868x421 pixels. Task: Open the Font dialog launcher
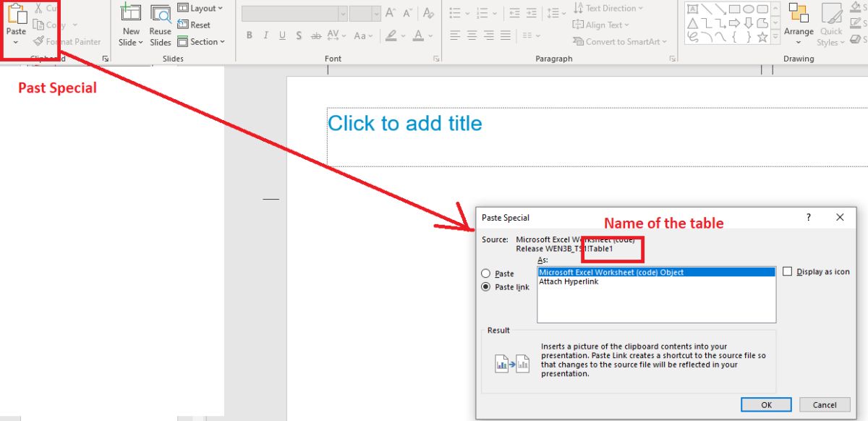(x=436, y=59)
